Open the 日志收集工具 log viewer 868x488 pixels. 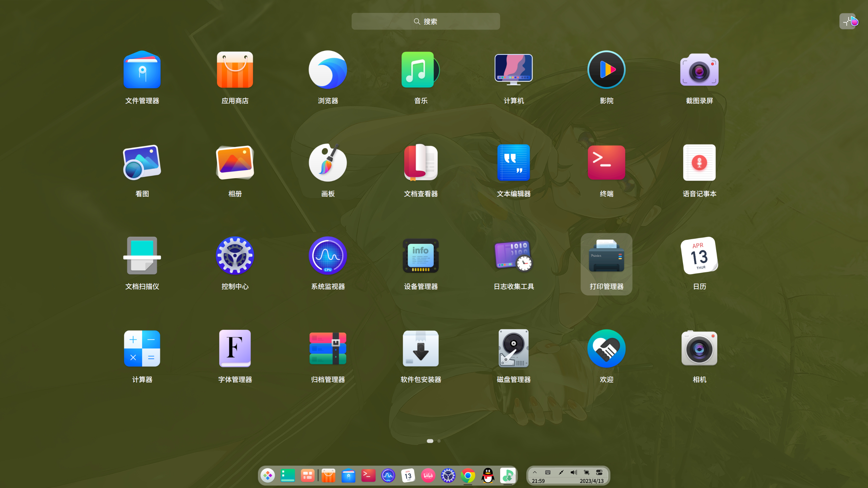pyautogui.click(x=513, y=256)
